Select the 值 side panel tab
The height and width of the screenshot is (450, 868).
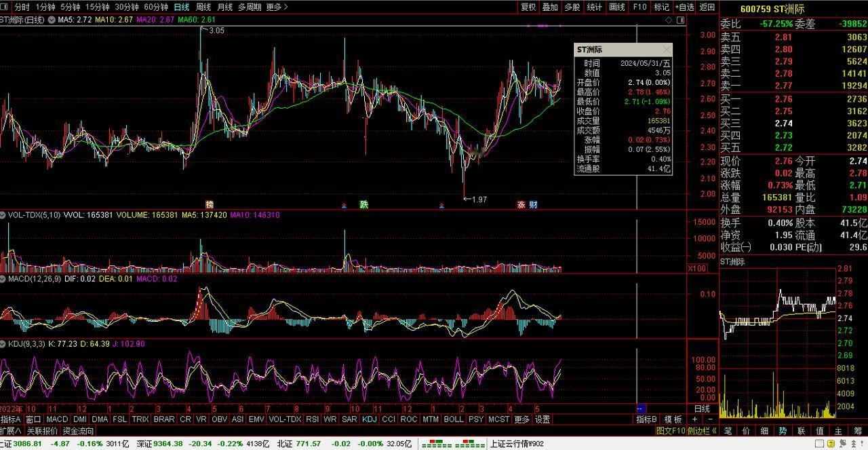(x=820, y=431)
